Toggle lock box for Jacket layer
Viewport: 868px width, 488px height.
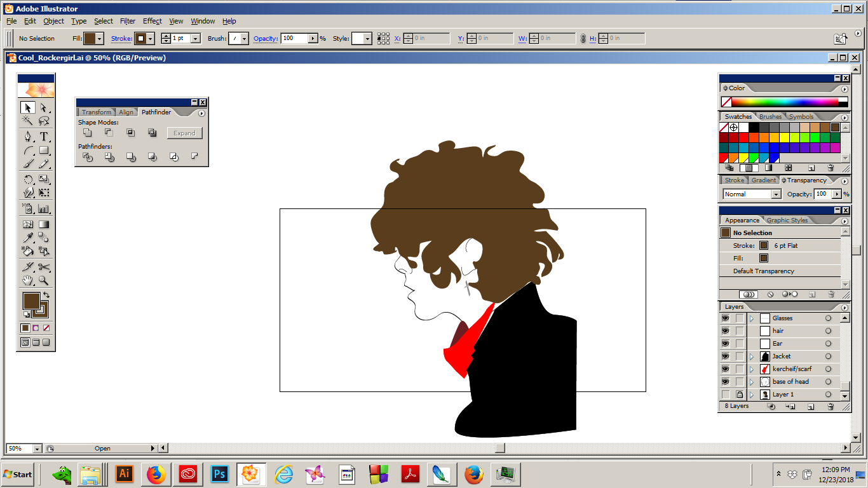tap(740, 356)
